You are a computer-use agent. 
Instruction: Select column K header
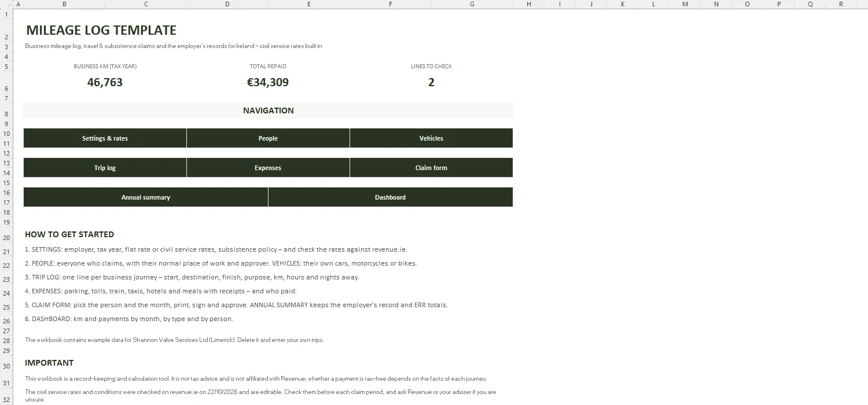pyautogui.click(x=623, y=4)
